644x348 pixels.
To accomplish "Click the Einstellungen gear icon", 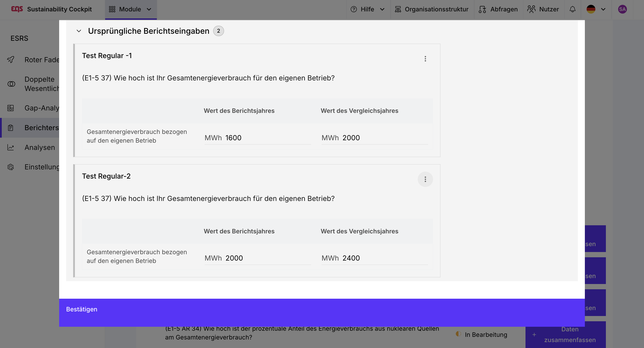I will click(11, 167).
